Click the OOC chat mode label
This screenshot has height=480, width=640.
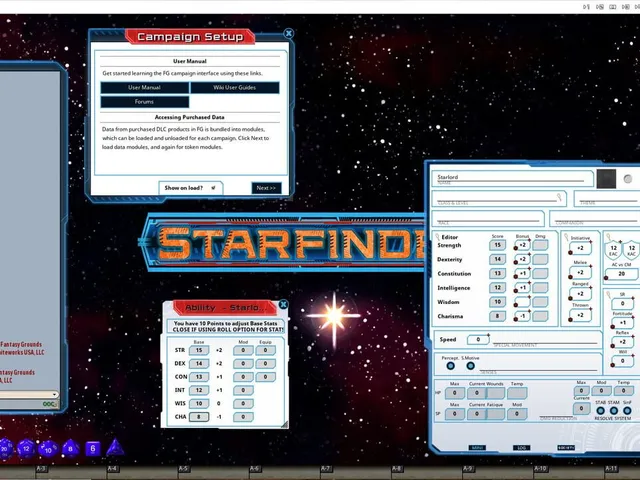[x=49, y=404]
